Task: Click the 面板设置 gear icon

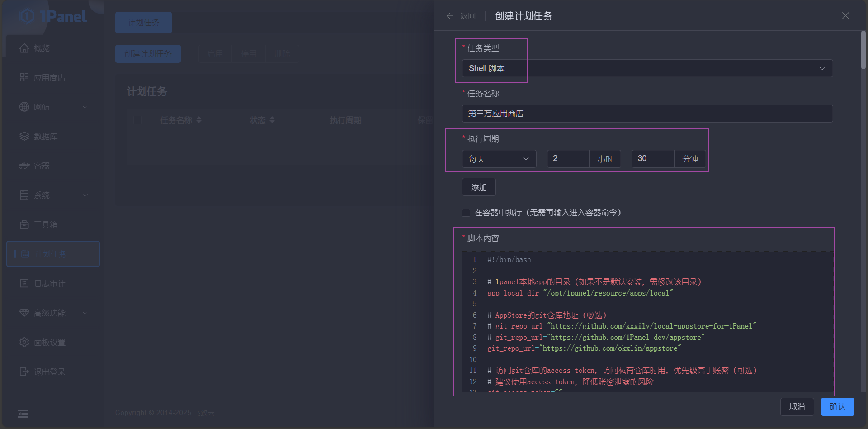Action: click(x=24, y=342)
